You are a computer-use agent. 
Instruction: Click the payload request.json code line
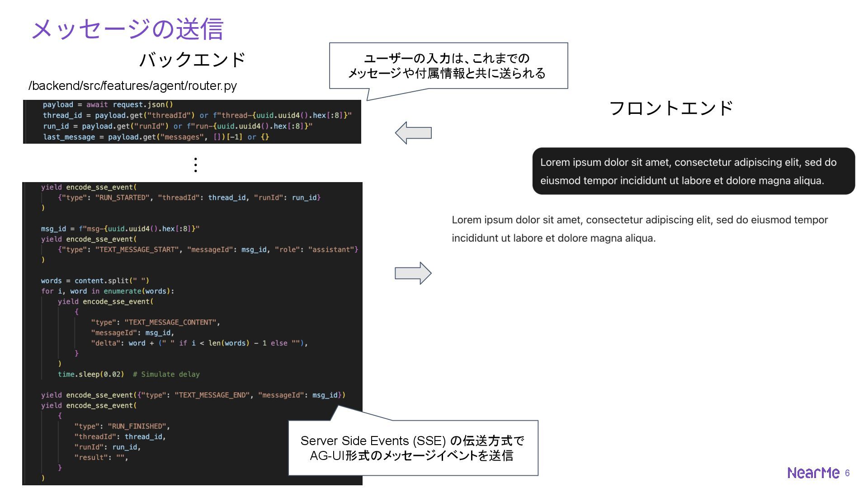pos(108,104)
